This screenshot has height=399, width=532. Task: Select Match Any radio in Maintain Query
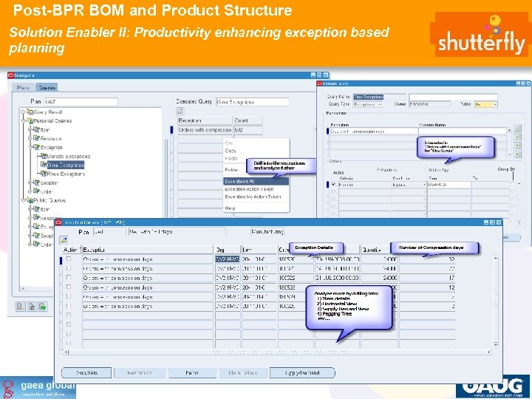426,169
